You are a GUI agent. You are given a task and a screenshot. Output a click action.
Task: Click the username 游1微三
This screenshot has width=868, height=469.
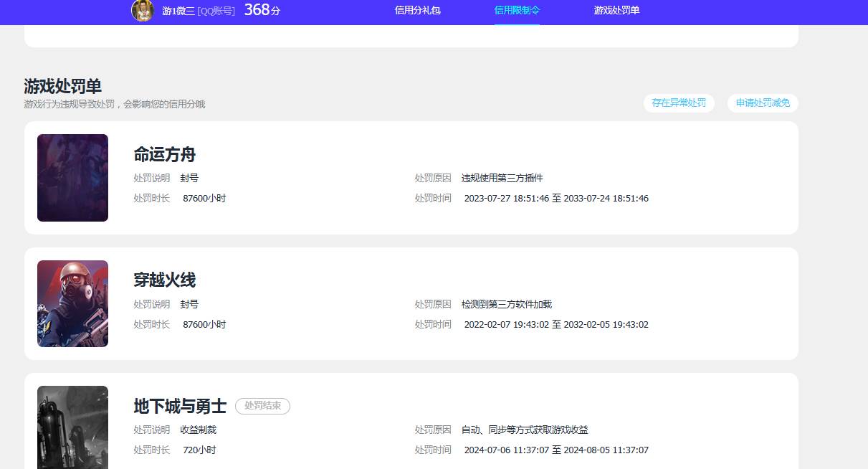pos(178,11)
